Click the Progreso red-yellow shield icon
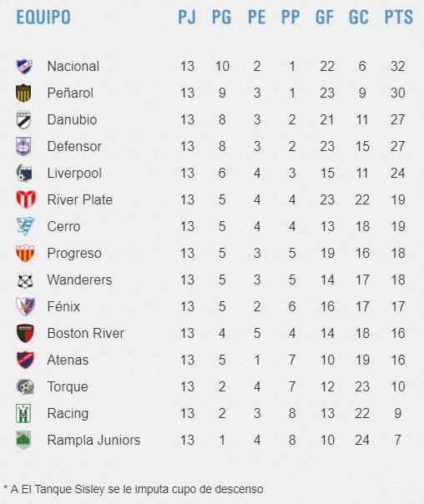 click(25, 254)
